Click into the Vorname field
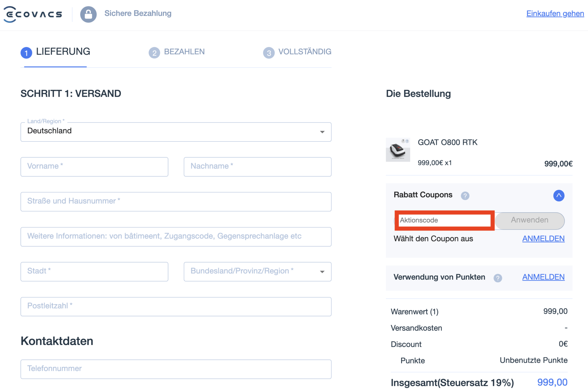 click(94, 166)
